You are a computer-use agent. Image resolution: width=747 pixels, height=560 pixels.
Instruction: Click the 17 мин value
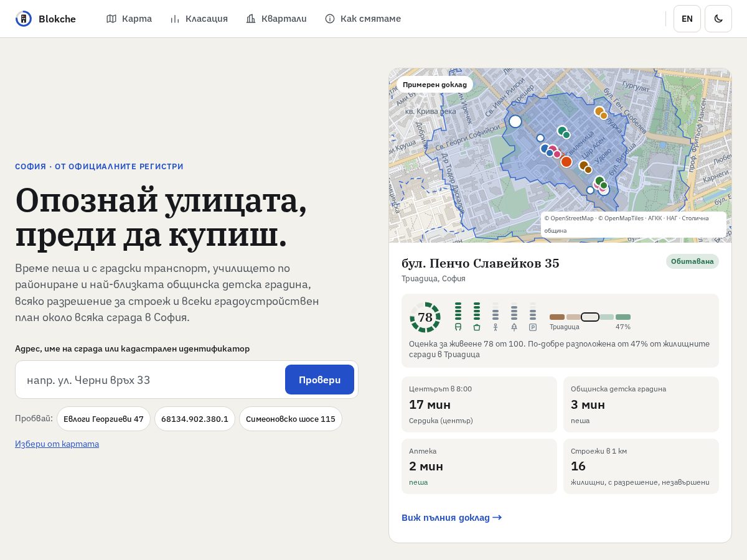coord(430,404)
